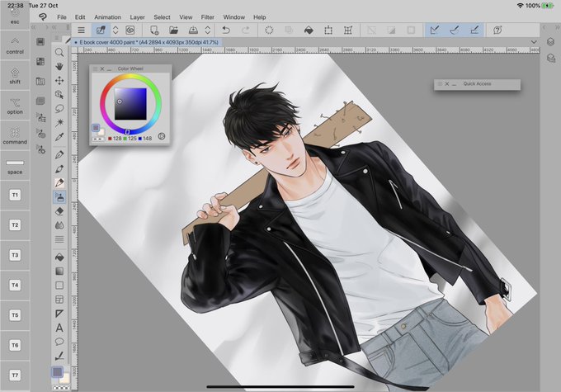Select the Lasso selection tool
The image size is (561, 392).
59,108
